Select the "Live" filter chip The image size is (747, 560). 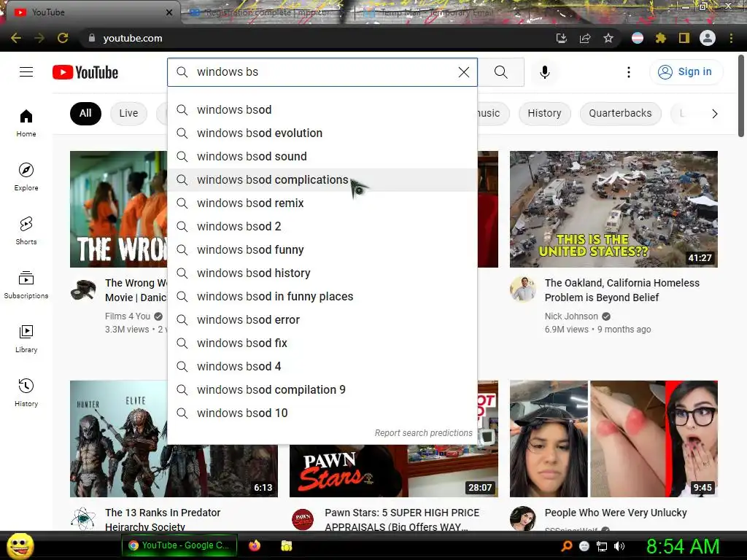tap(128, 113)
